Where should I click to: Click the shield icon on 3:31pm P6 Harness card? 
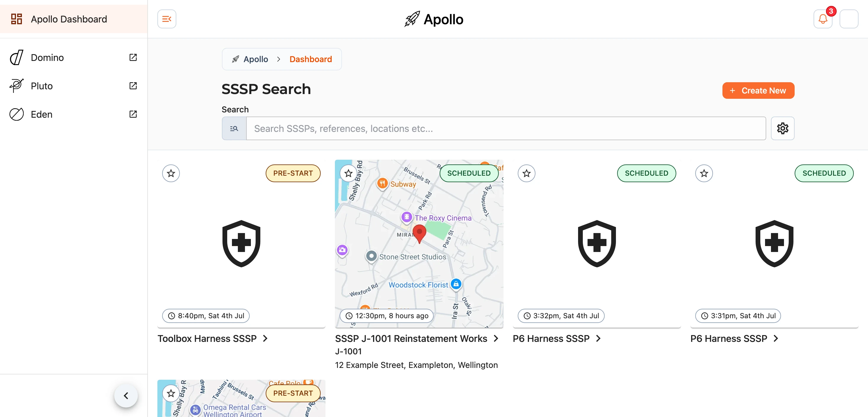point(774,243)
